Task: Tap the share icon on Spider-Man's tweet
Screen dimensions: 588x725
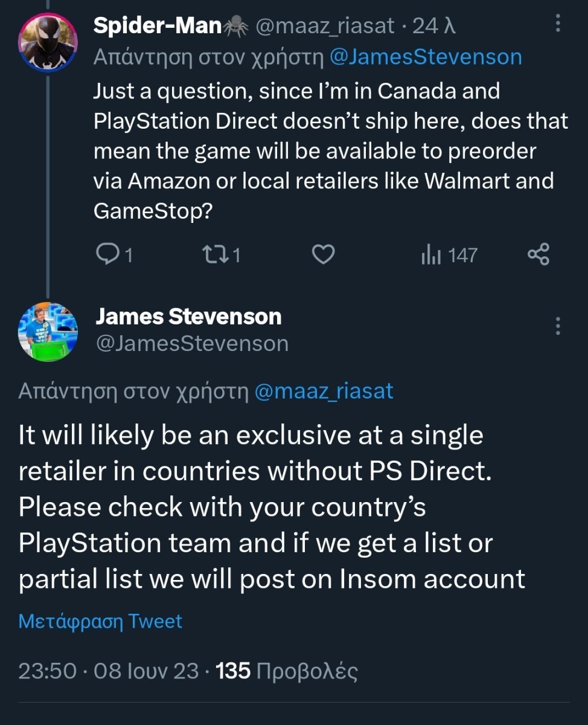Action: click(538, 254)
